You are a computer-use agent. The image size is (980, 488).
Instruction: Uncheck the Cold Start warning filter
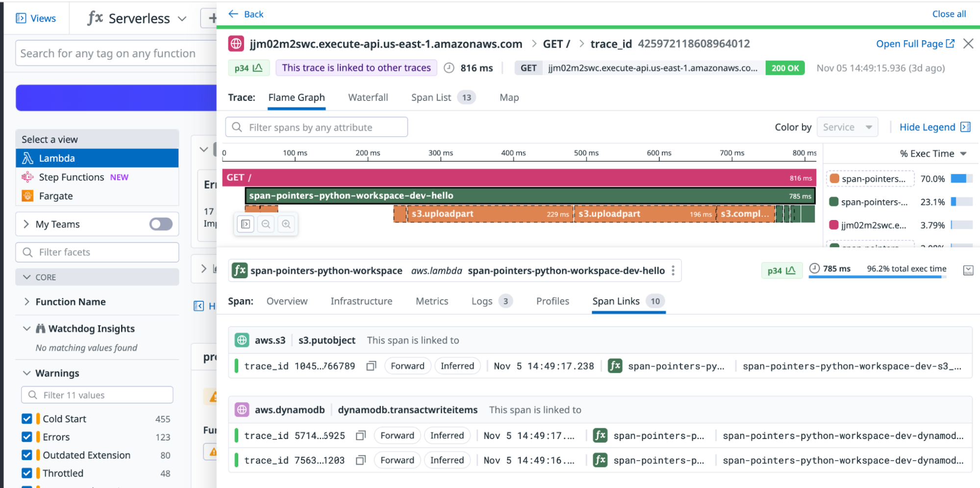27,418
